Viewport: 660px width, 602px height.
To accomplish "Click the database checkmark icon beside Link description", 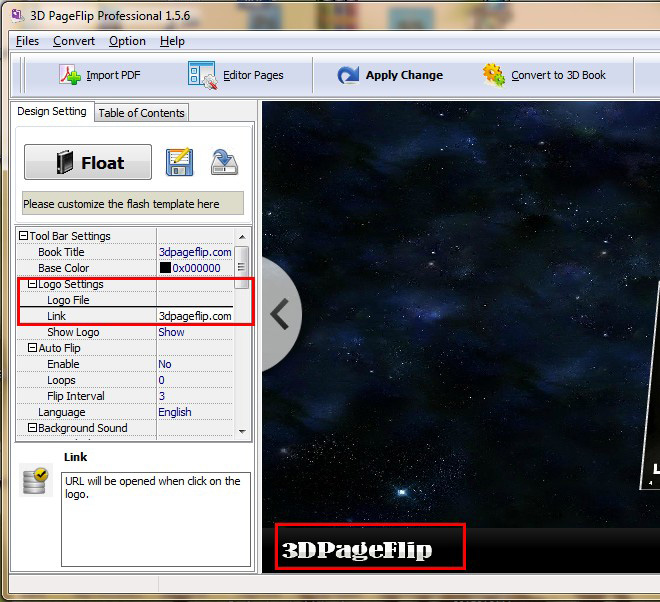I will (36, 480).
